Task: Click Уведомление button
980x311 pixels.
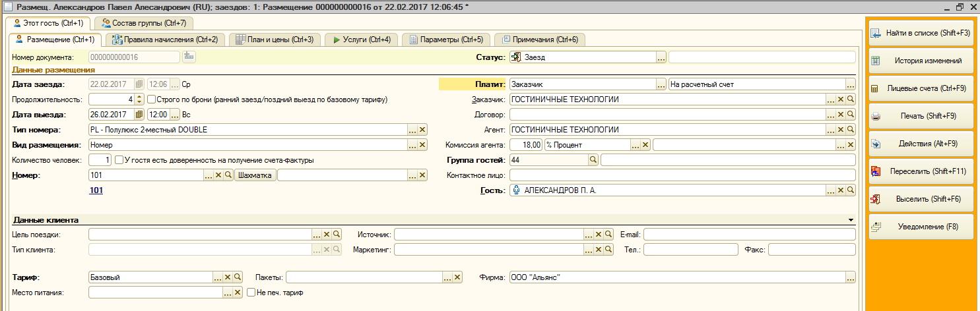Action: click(921, 227)
